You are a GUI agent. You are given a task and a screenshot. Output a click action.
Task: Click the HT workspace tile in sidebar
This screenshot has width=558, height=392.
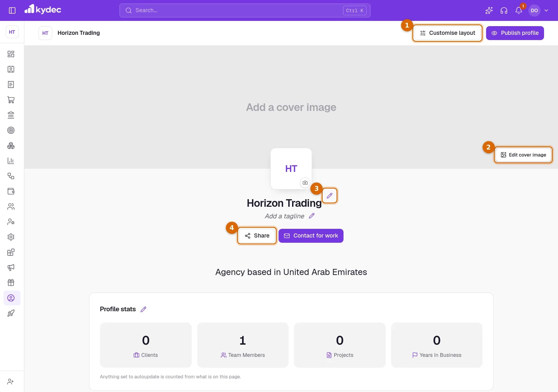pyautogui.click(x=12, y=32)
